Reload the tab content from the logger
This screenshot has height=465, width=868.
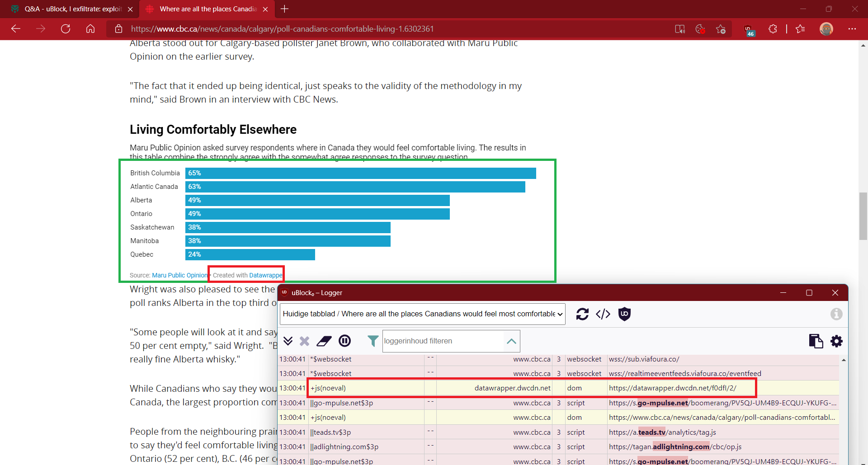pos(582,314)
